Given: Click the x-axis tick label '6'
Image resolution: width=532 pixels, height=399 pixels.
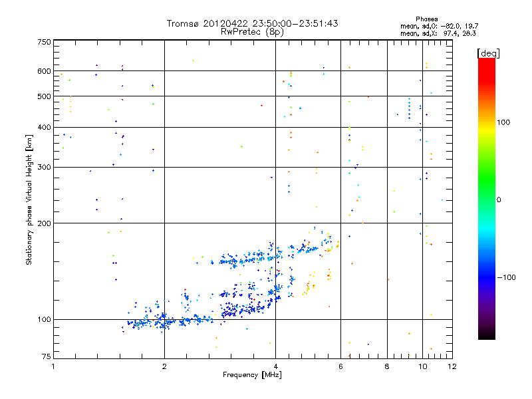Looking at the screenshot, I should (x=340, y=366).
